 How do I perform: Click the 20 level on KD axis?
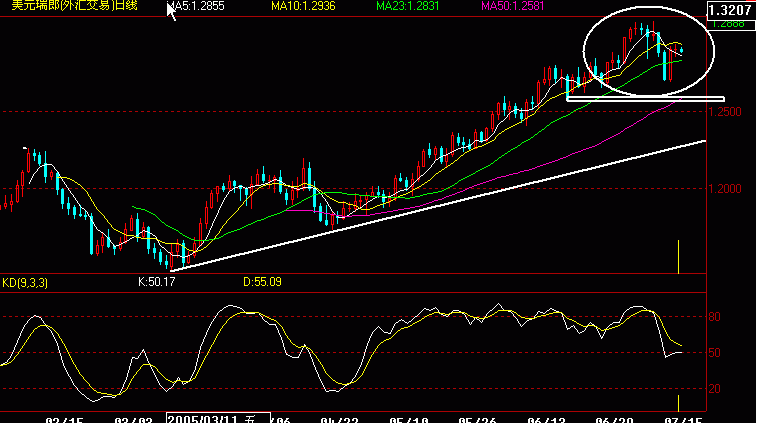pos(715,389)
